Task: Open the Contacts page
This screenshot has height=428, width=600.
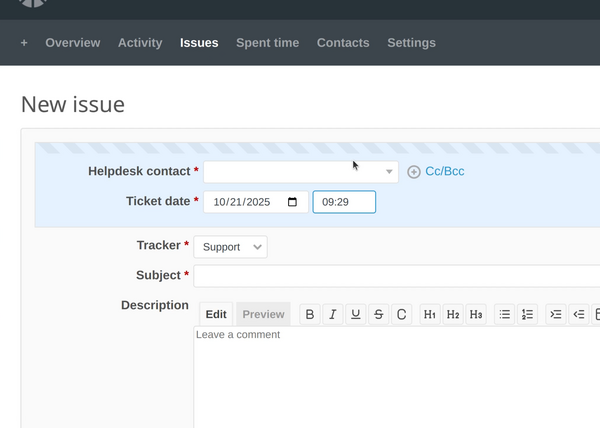Action: coord(343,43)
